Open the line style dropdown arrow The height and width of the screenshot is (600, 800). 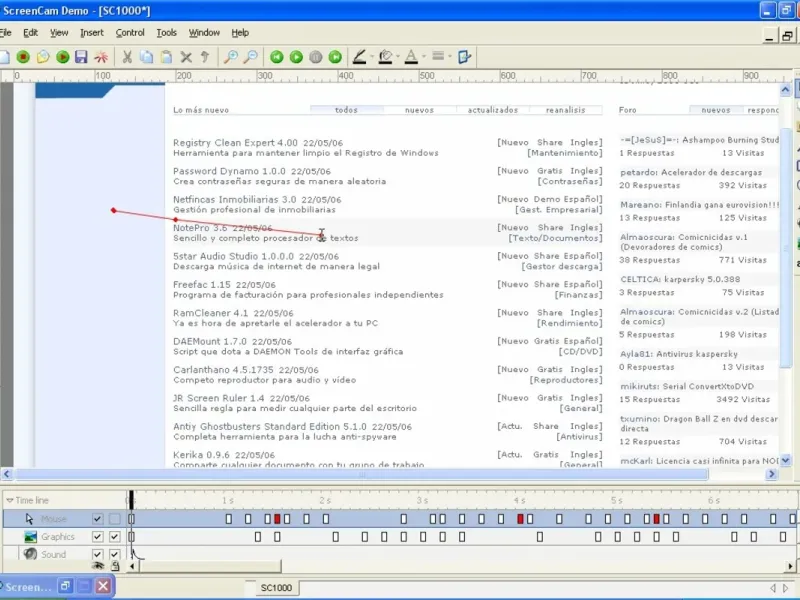[450, 57]
